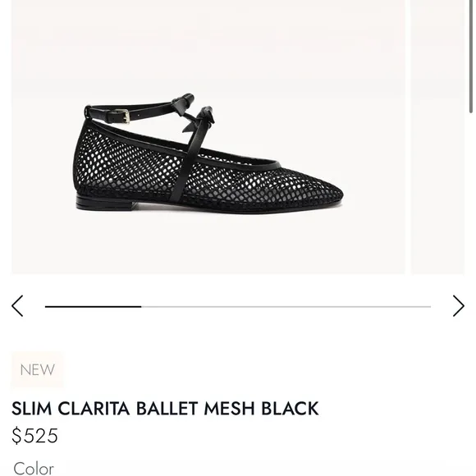Screen dimensions: 476x476
Task: Click the $525 price text
Action: pyautogui.click(x=34, y=436)
